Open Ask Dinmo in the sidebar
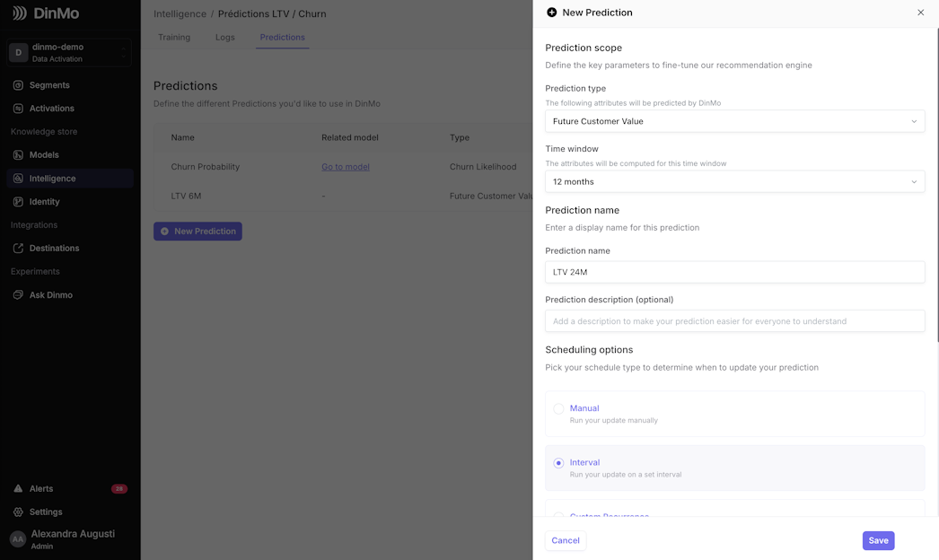 coord(69,295)
